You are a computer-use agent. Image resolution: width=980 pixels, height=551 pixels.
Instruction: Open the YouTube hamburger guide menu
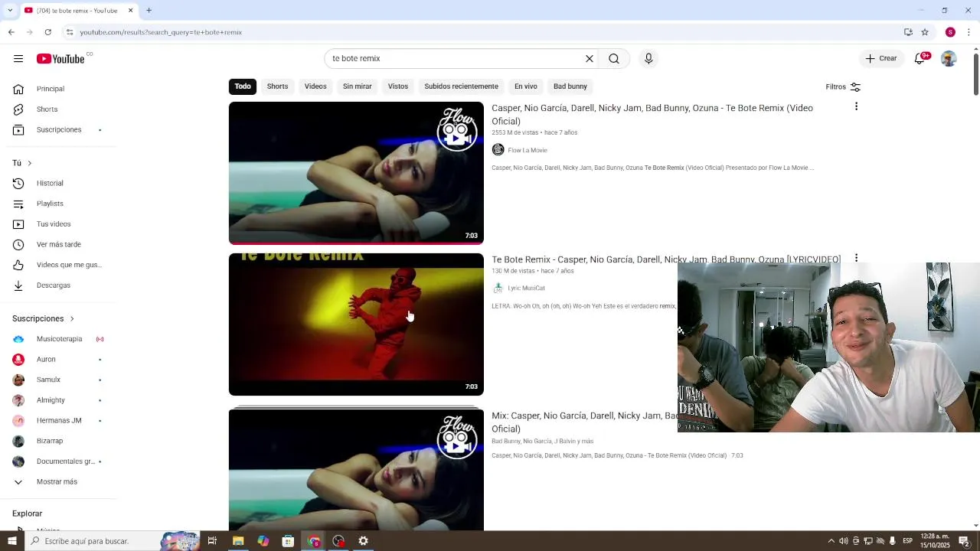[18, 59]
